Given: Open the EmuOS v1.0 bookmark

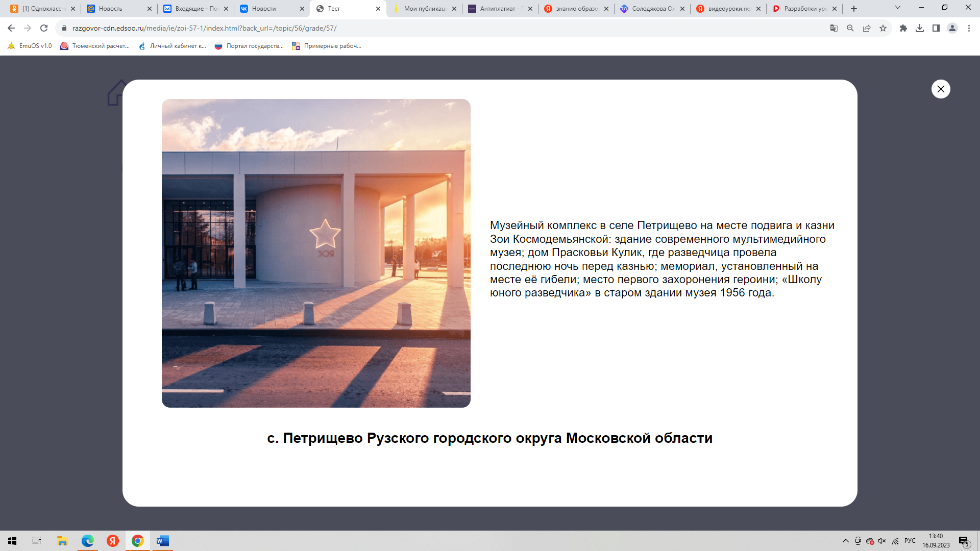Looking at the screenshot, I should [x=30, y=46].
